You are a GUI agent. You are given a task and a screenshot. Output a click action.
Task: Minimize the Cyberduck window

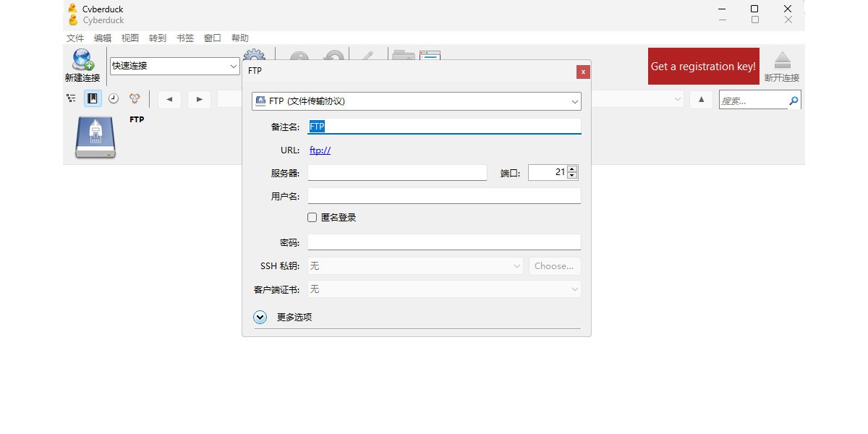[x=722, y=9]
